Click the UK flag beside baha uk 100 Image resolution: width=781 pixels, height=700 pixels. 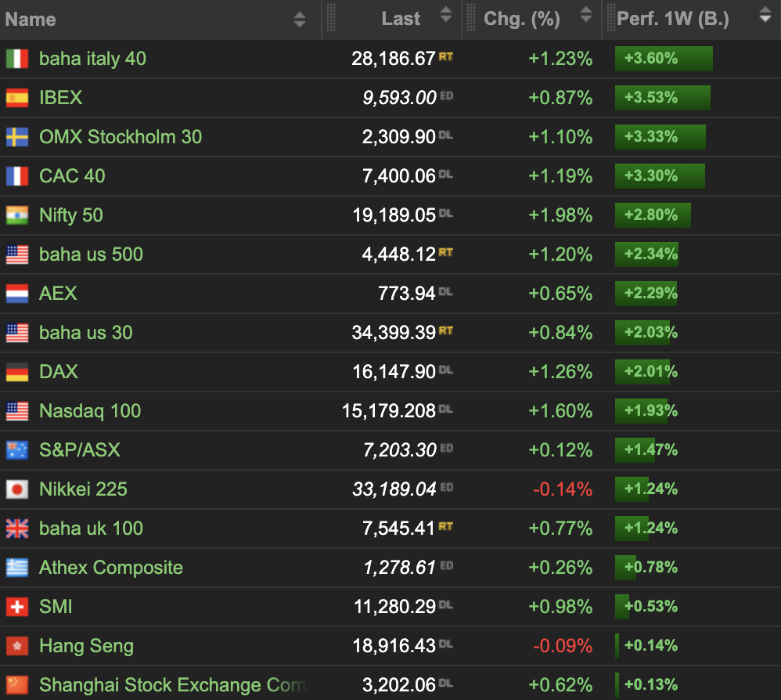coord(17,529)
